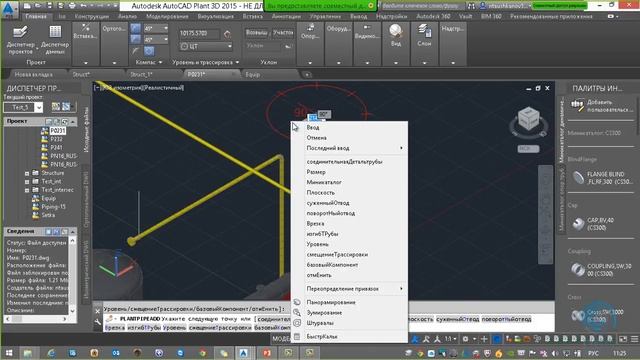
Task: Click суженныйОтвод option in command line
Action: [457, 319]
